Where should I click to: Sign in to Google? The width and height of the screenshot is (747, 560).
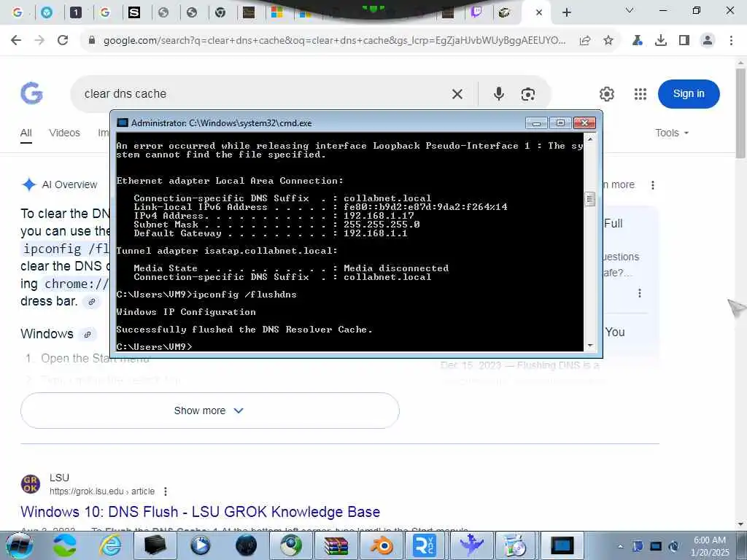(689, 94)
